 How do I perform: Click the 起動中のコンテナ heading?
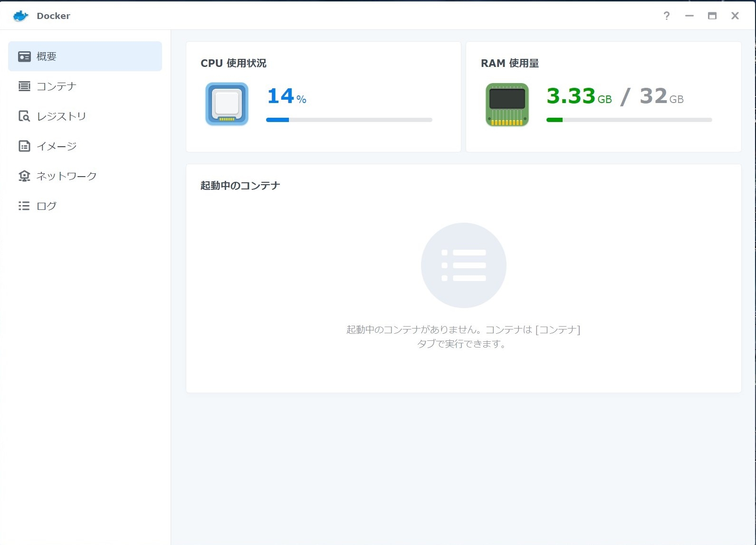(x=240, y=186)
